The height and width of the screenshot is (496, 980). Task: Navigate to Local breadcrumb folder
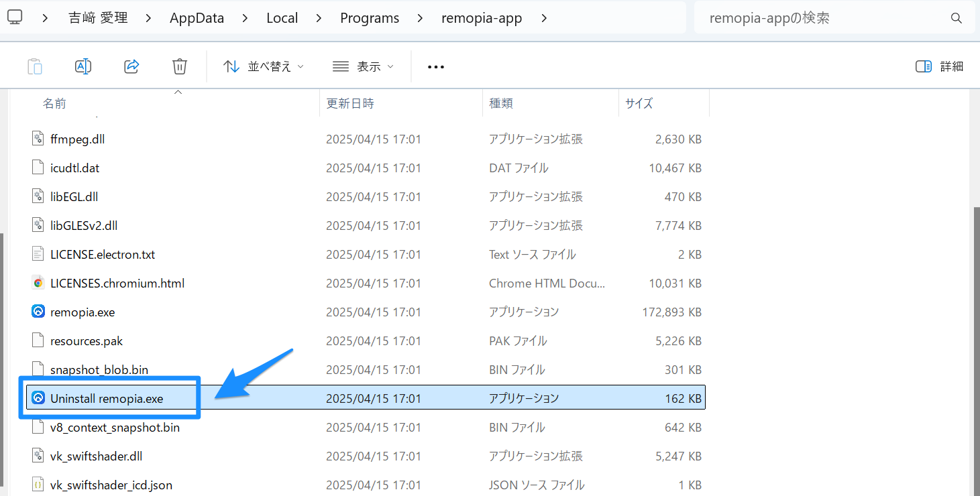point(282,18)
